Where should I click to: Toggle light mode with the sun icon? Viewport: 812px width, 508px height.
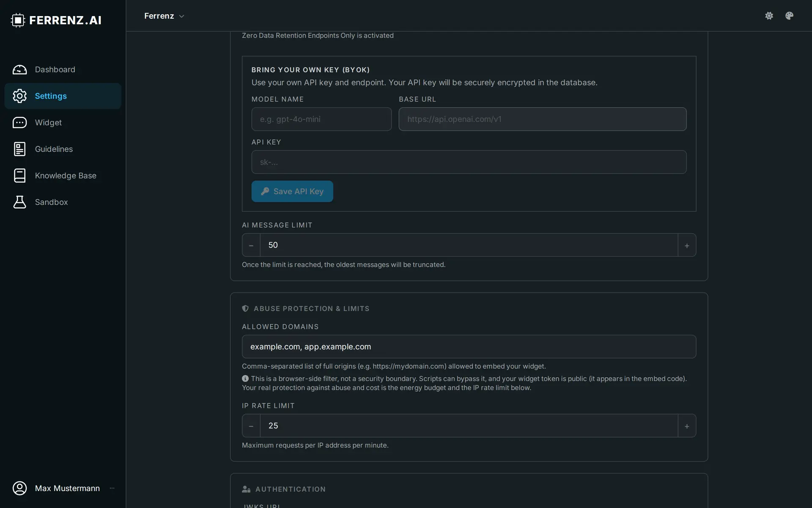coord(769,16)
